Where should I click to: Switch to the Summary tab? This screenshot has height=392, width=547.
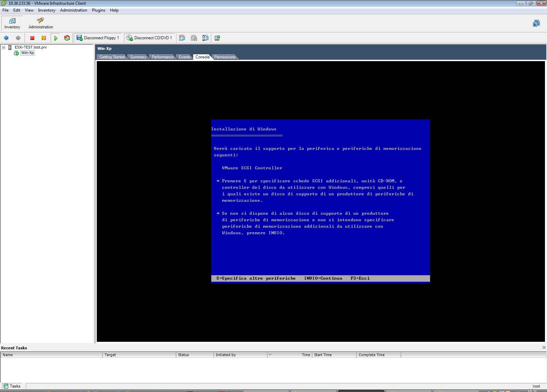click(138, 57)
